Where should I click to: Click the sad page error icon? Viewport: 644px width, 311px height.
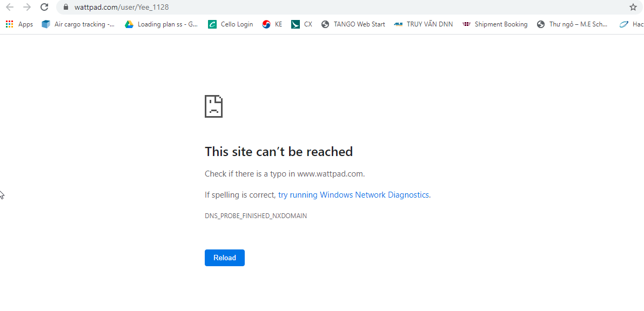pyautogui.click(x=213, y=106)
